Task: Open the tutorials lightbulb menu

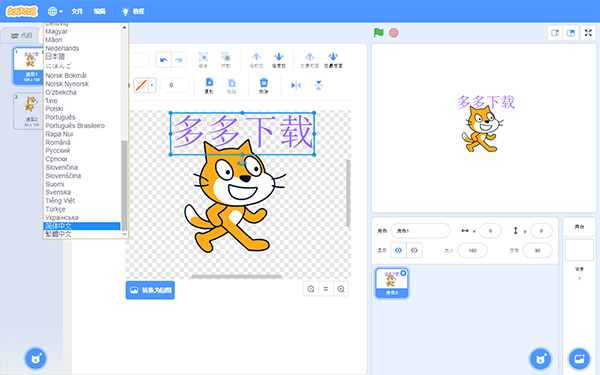Action: pyautogui.click(x=133, y=11)
